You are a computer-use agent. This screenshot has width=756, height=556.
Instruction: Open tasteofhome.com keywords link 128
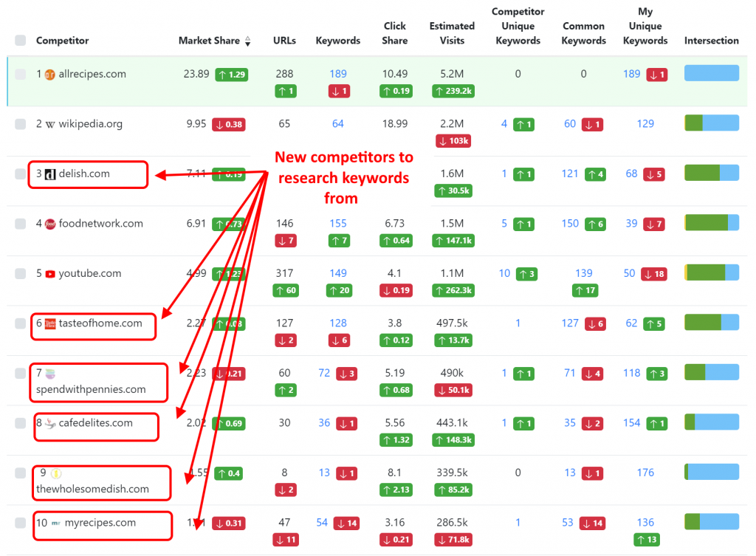(x=338, y=323)
